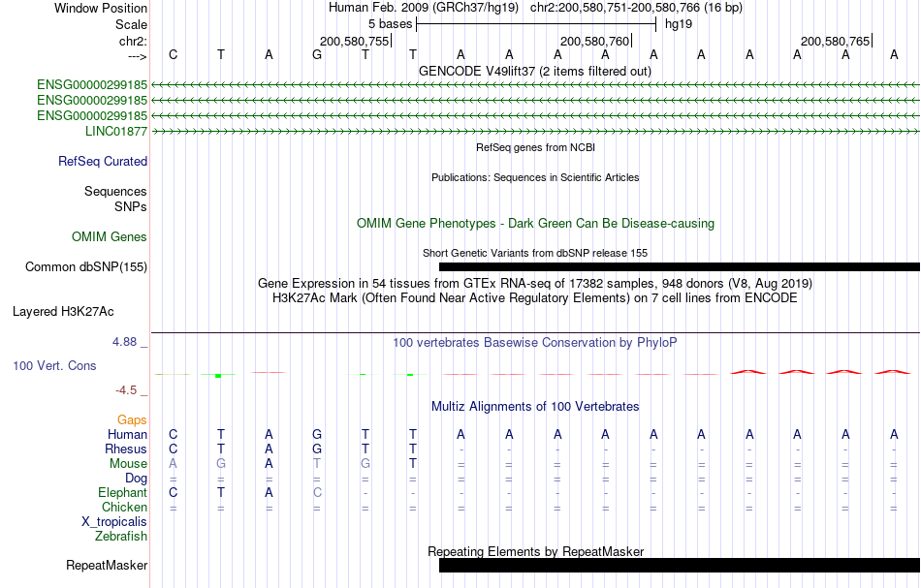Click the OMIM Gene Phenotypes track title
921x588 pixels.
536,224
